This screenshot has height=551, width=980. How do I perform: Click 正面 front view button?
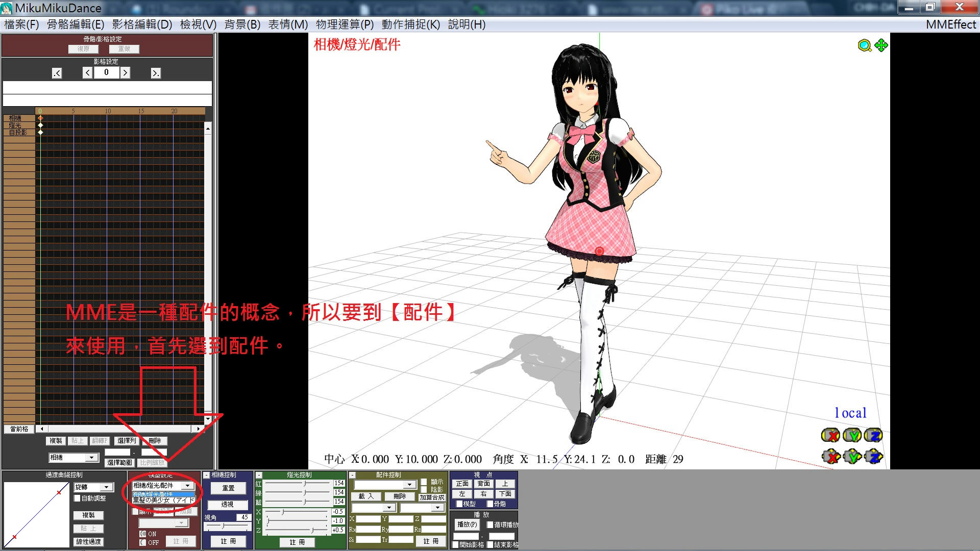click(462, 484)
